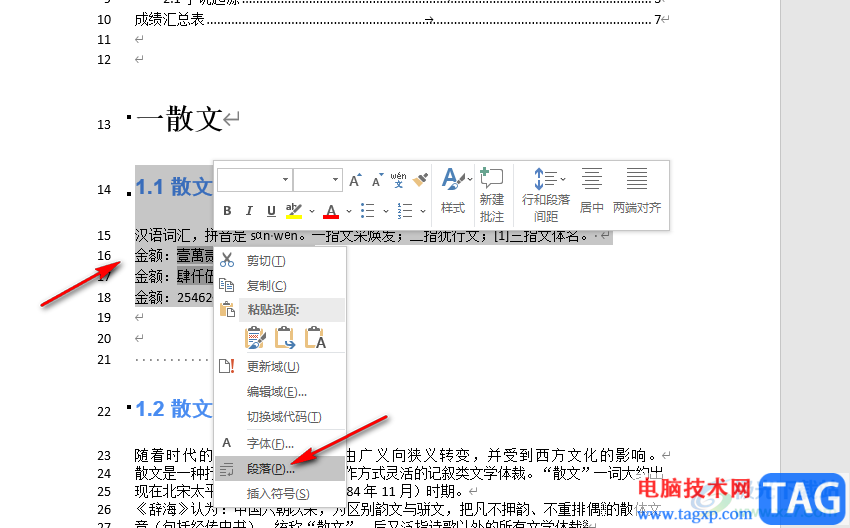Choose 复制(C) from context menu
Screen dimensions: 850x528
click(280, 286)
